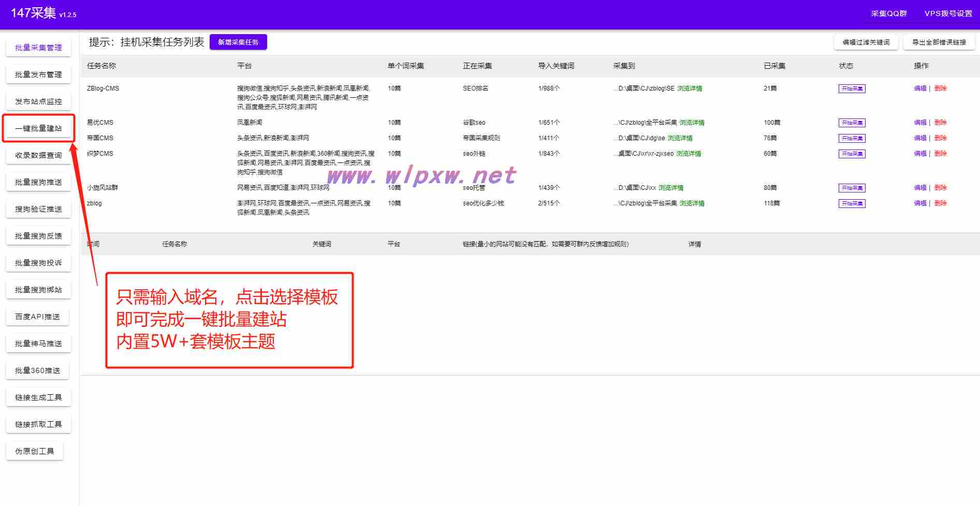The height and width of the screenshot is (506, 980).
Task: Click keyword seo优化多少钱 cell
Action: (483, 203)
